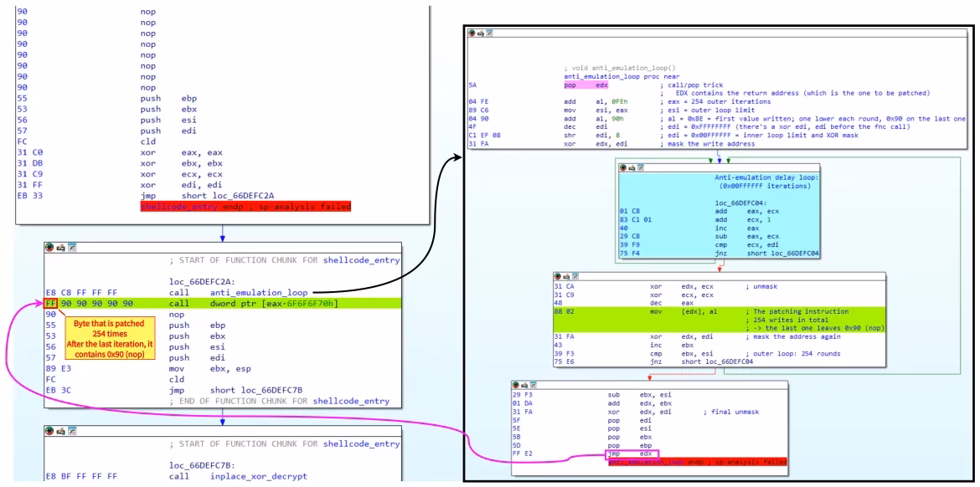The width and height of the screenshot is (980, 487).
Task: Click edit icon on anti_emulation_loop proc node
Action: point(482,33)
